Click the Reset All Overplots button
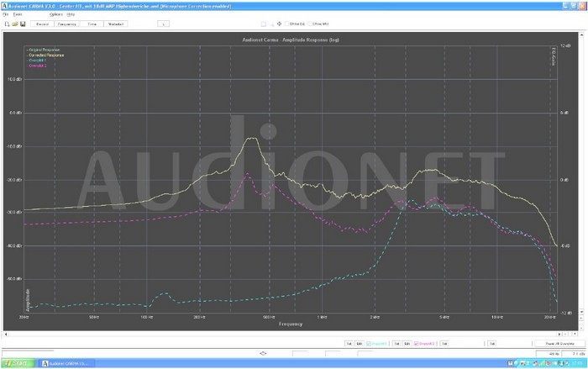Screen dimensions: 588x369 pos(559,344)
